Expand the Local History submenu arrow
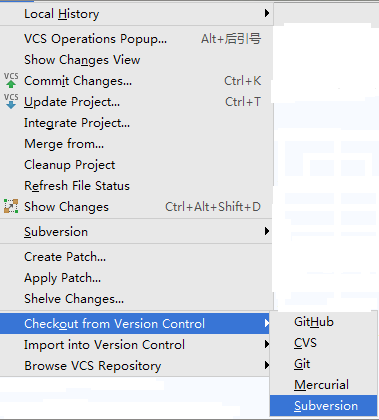 [267, 13]
